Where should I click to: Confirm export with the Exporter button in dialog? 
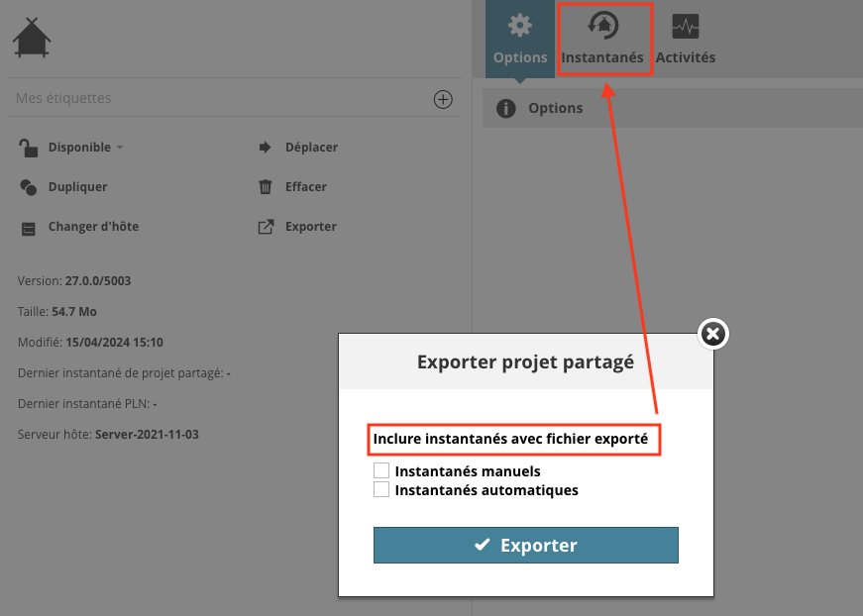click(525, 545)
